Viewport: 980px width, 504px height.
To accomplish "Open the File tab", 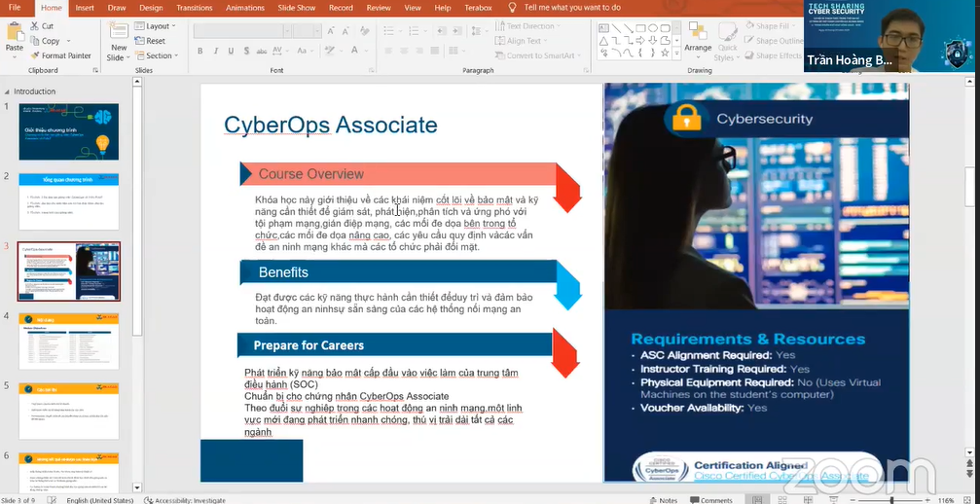I will [15, 8].
